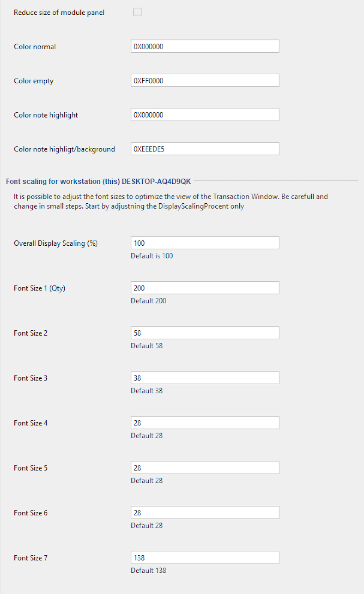
Task: Click the Font Size 7 label
Action: (31, 558)
